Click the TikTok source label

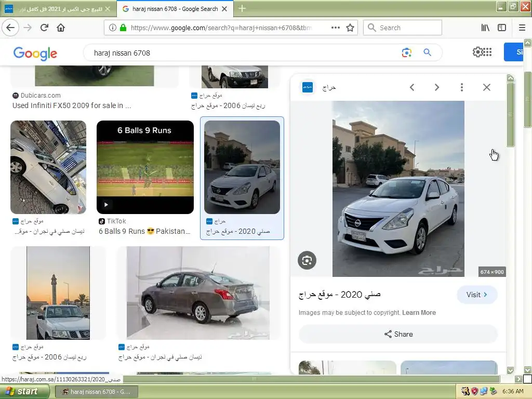point(116,221)
